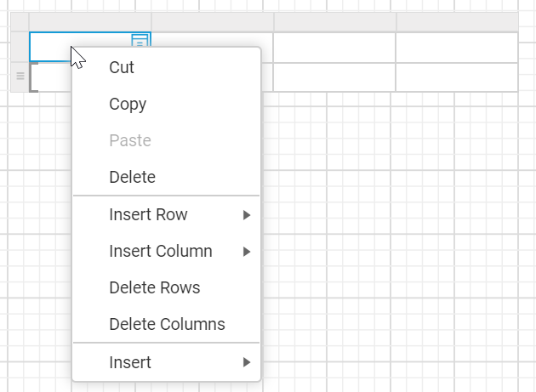The width and height of the screenshot is (536, 392).
Task: Expand the Insert Column submenu arrow
Action: 247,252
